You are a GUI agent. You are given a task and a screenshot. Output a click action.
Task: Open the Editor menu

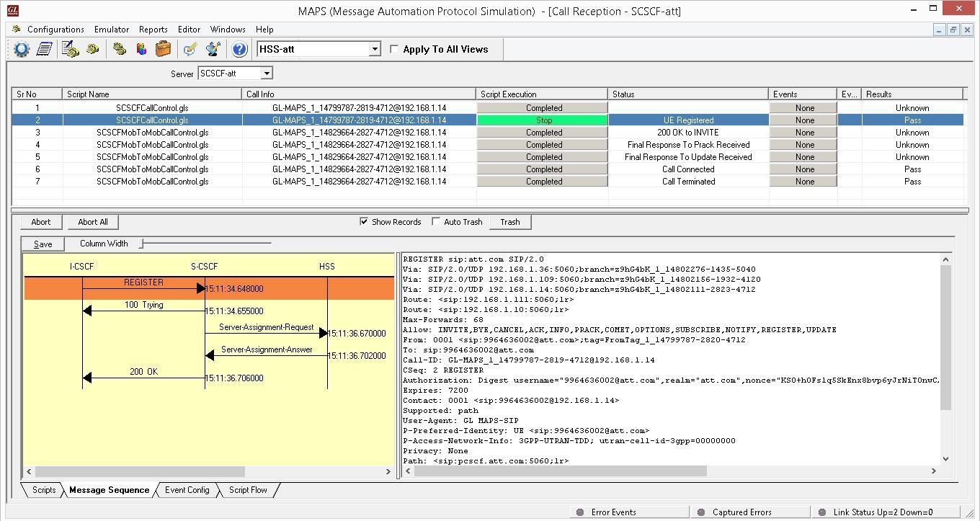click(x=189, y=30)
